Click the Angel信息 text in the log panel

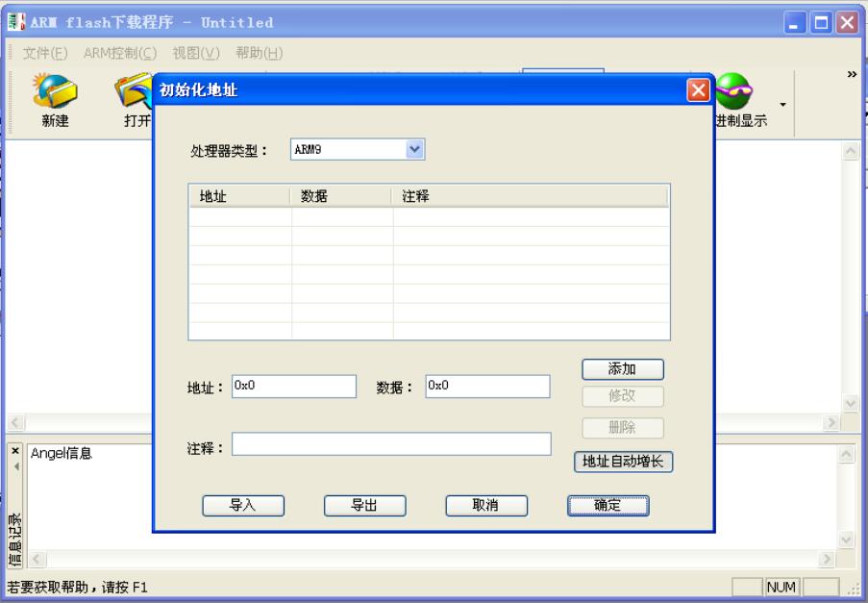click(x=61, y=454)
